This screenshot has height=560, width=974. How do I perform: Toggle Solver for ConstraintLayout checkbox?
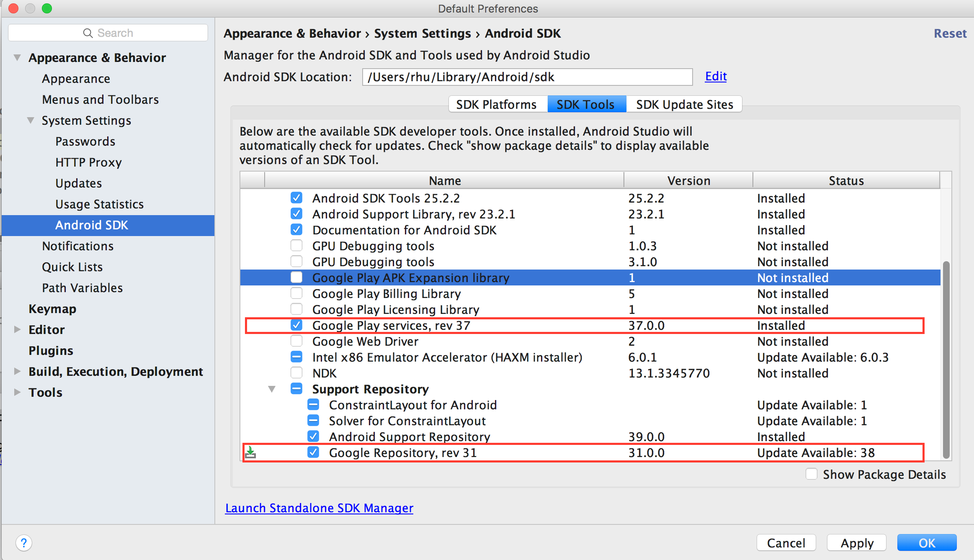(313, 420)
